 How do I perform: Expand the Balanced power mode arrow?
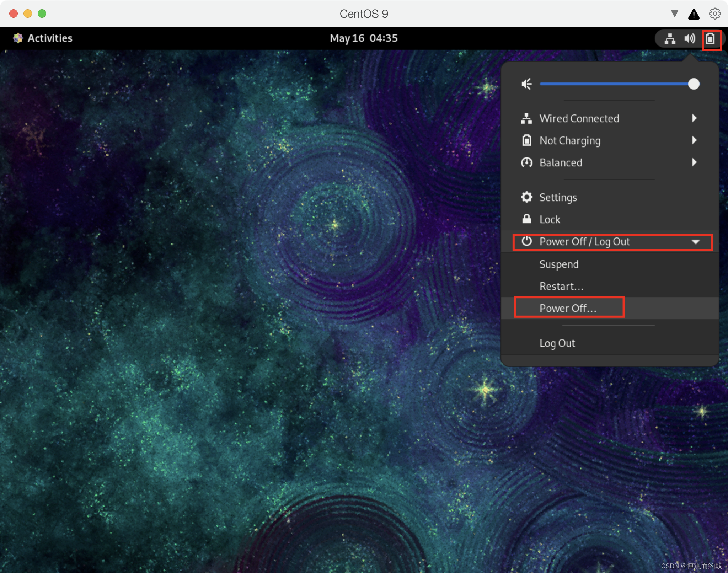694,162
